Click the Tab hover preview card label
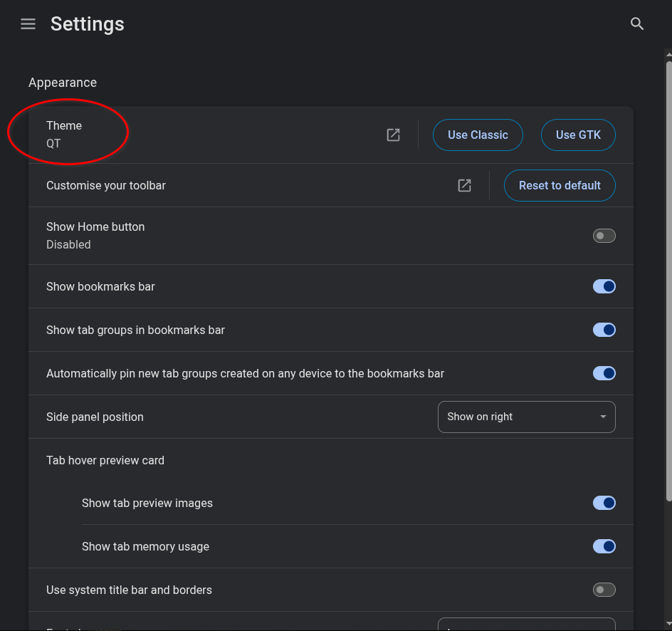Image resolution: width=672 pixels, height=631 pixels. click(105, 460)
